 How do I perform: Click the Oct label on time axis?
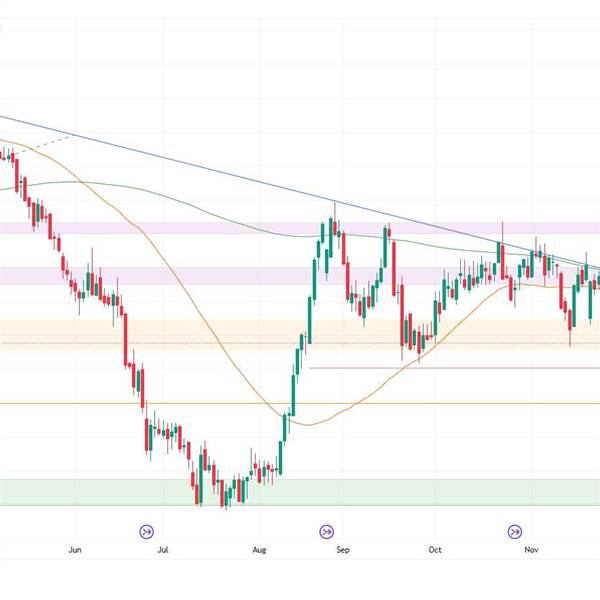435,550
